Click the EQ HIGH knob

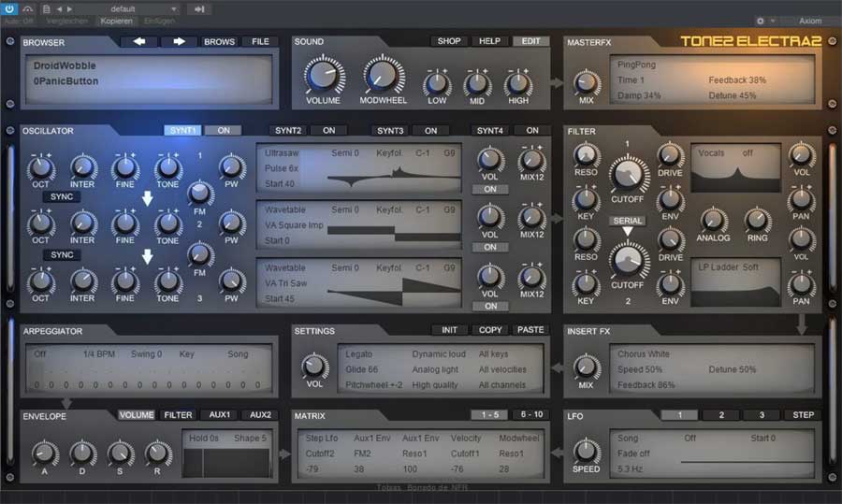[x=517, y=84]
